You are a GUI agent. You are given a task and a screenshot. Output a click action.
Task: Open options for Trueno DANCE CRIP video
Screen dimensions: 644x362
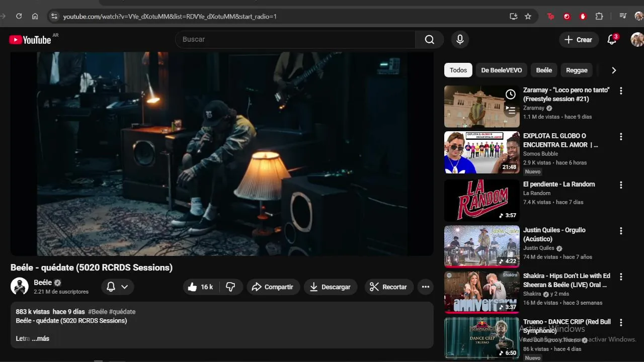(621, 322)
